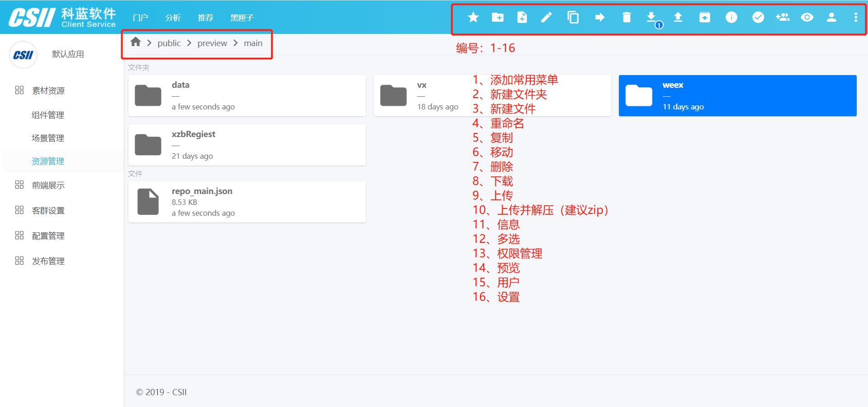The height and width of the screenshot is (407, 868).
Task: Click the upload icon
Action: [678, 17]
